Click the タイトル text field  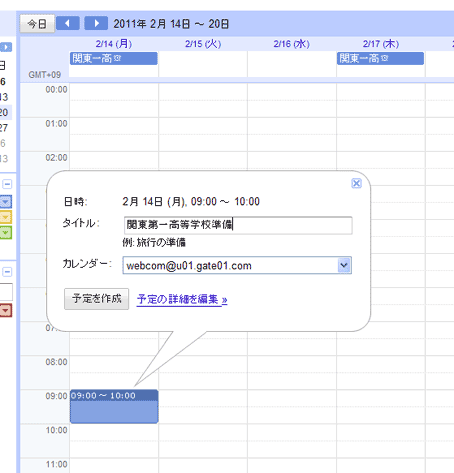pyautogui.click(x=238, y=225)
